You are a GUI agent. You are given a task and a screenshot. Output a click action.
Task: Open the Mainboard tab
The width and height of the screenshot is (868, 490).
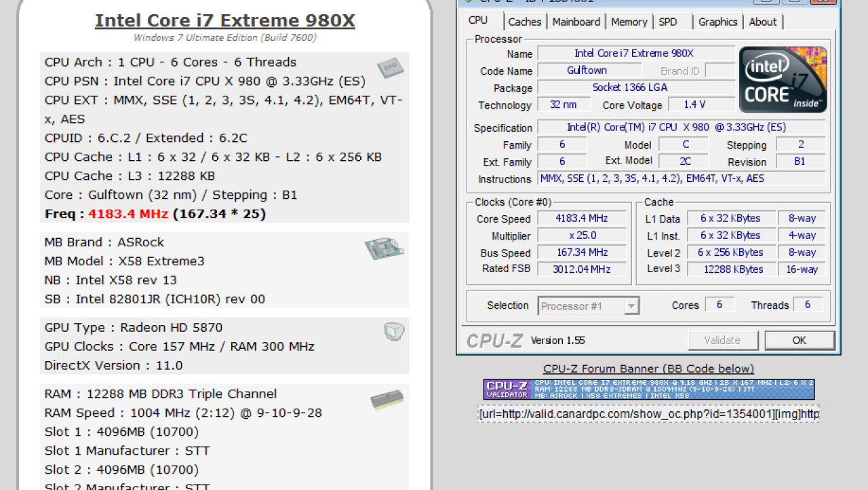(576, 22)
